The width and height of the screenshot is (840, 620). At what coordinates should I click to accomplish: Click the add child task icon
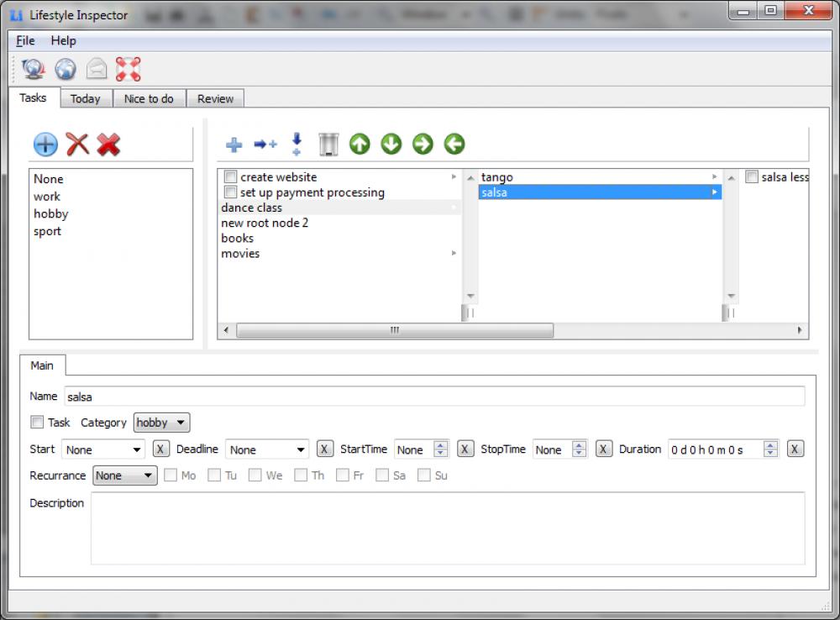tap(265, 144)
